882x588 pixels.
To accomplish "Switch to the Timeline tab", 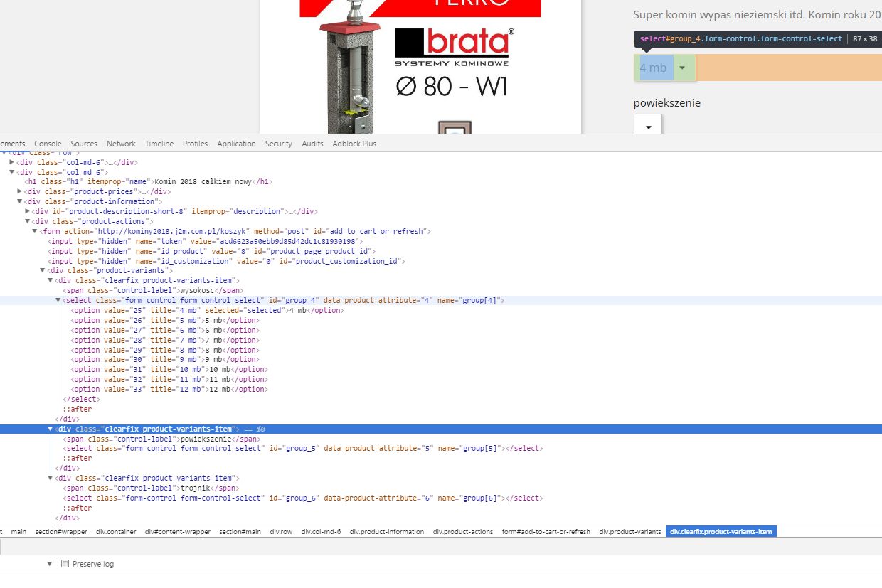I will [159, 144].
